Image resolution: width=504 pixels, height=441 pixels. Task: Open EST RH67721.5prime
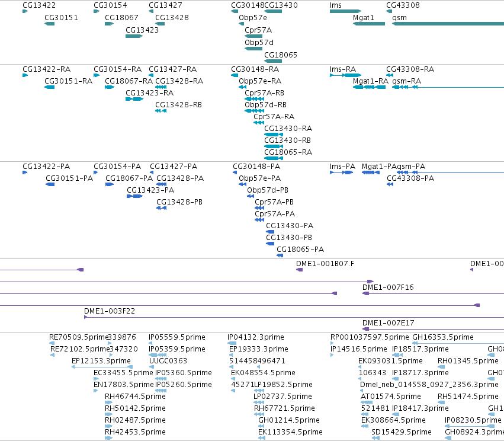(259, 414)
